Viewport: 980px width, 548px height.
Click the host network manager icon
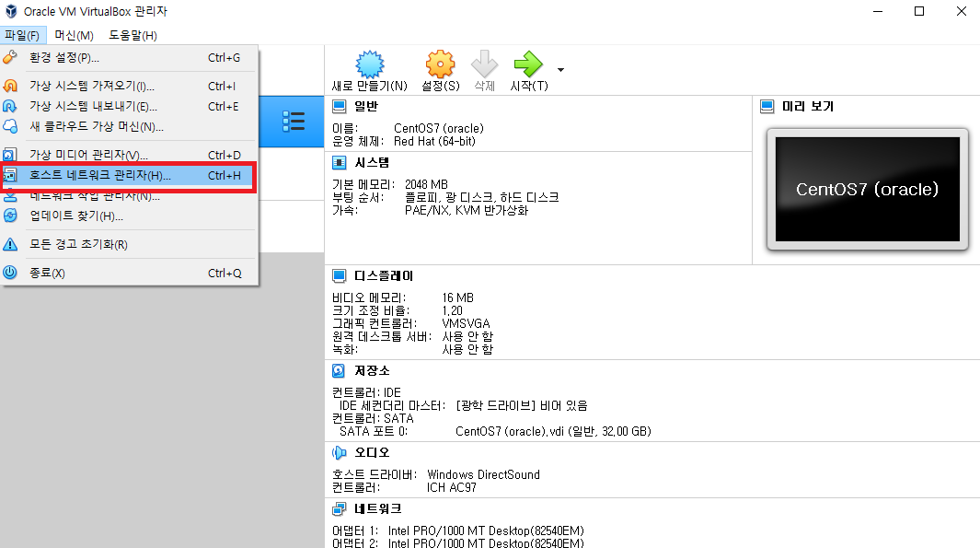tap(10, 175)
